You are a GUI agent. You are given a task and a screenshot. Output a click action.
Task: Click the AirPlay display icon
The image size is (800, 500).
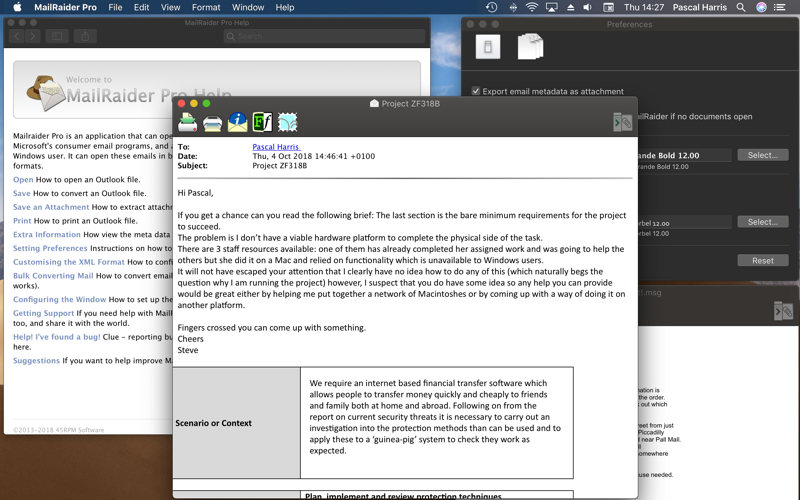[x=552, y=7]
